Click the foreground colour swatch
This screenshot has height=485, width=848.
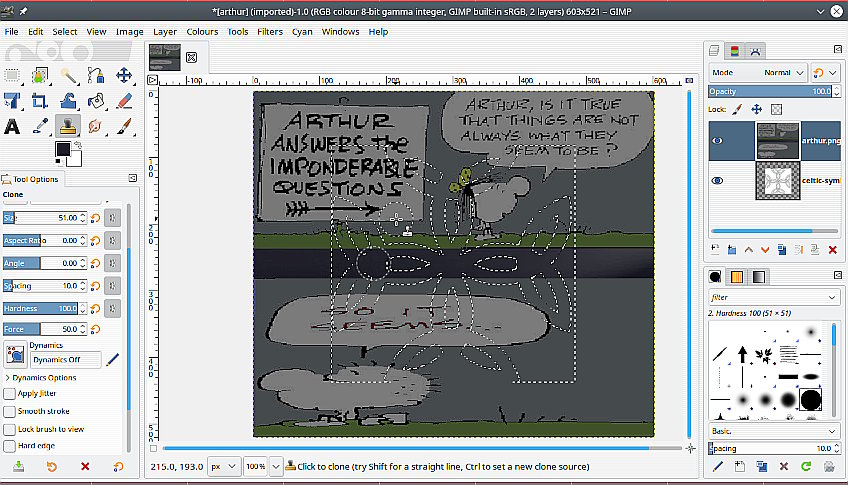[63, 149]
